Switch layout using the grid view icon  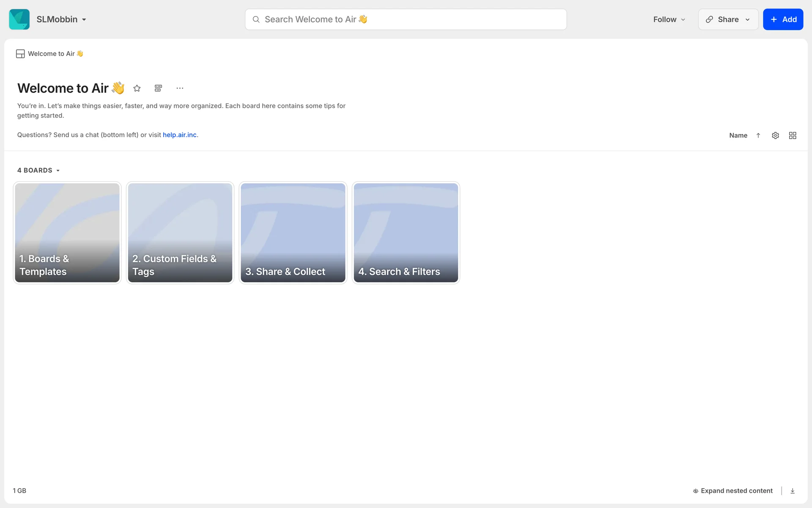point(793,135)
